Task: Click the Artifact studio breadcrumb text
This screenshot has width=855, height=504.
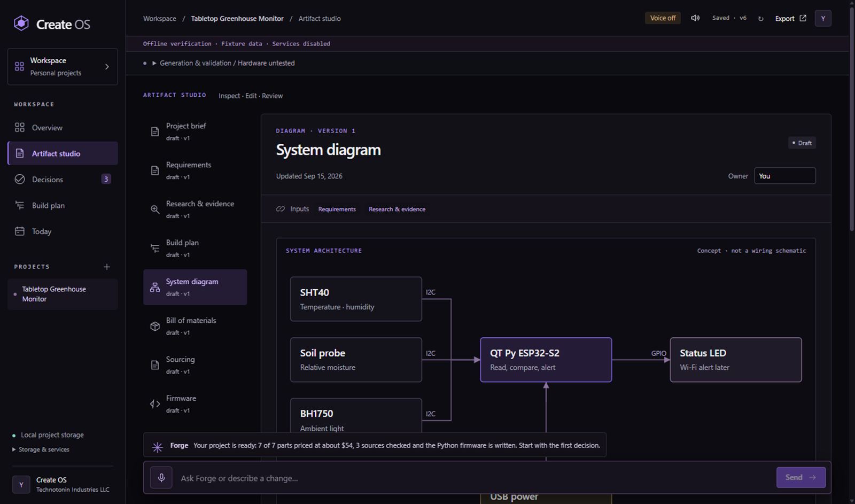Action: pyautogui.click(x=319, y=18)
